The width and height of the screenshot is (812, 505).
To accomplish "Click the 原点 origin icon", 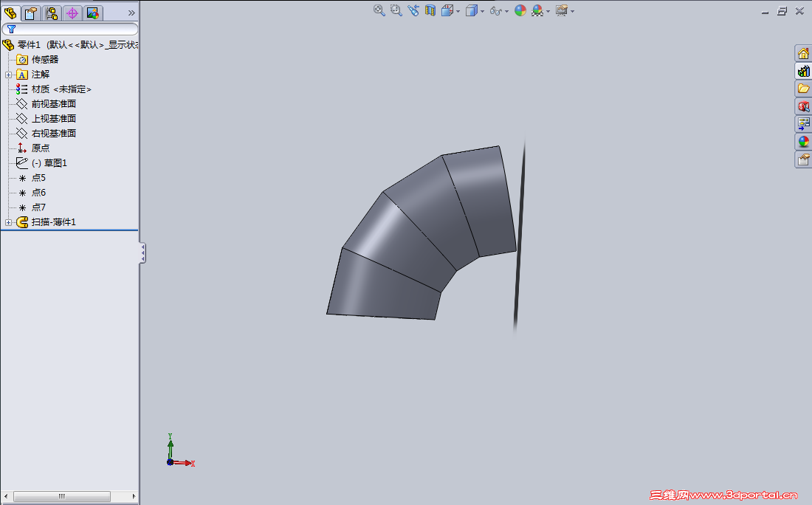I will coord(21,148).
